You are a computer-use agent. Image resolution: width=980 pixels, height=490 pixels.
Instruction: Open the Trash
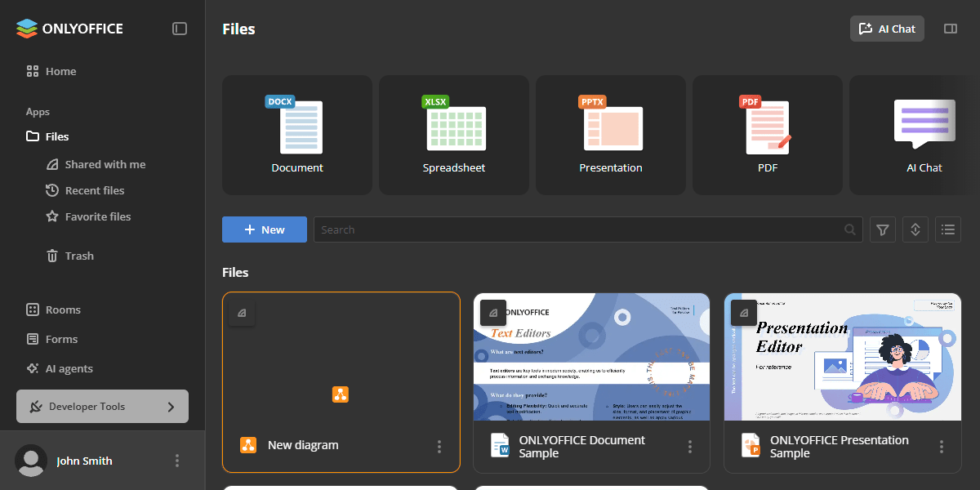[x=70, y=256]
